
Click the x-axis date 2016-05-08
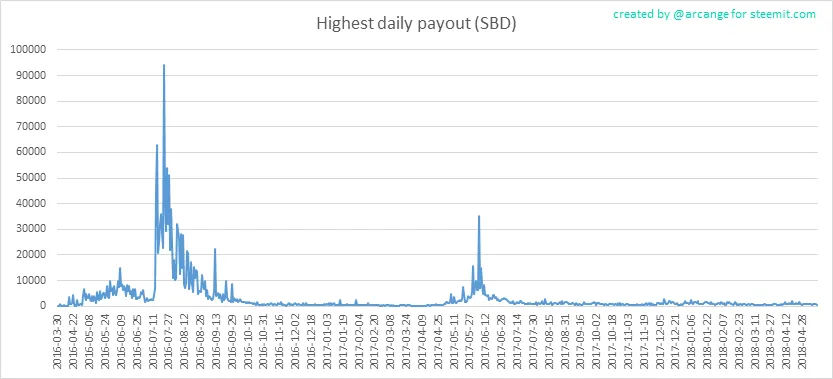tap(90, 341)
